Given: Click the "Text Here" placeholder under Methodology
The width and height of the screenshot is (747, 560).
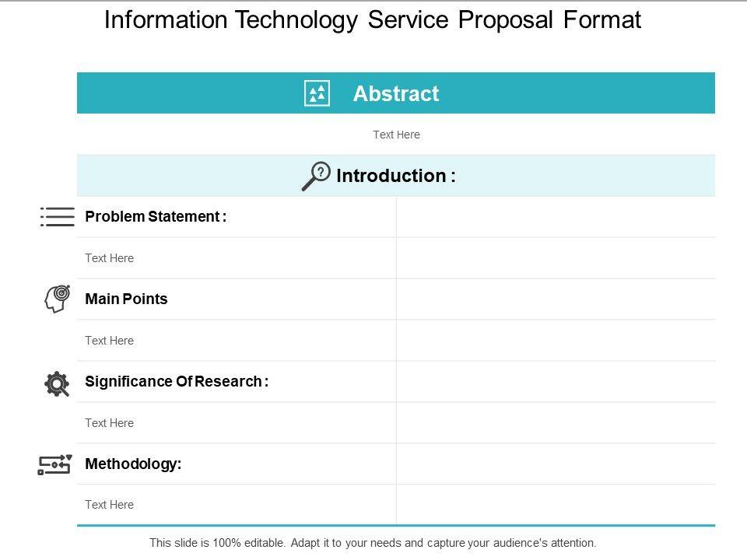Looking at the screenshot, I should (109, 505).
